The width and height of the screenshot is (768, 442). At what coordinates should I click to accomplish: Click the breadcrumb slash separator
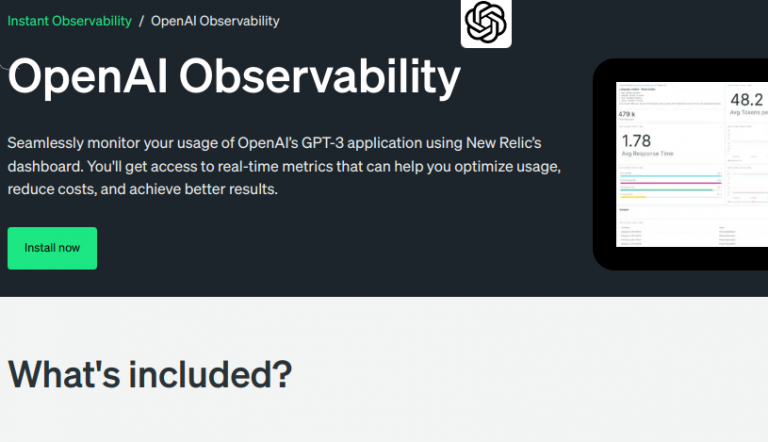[141, 21]
